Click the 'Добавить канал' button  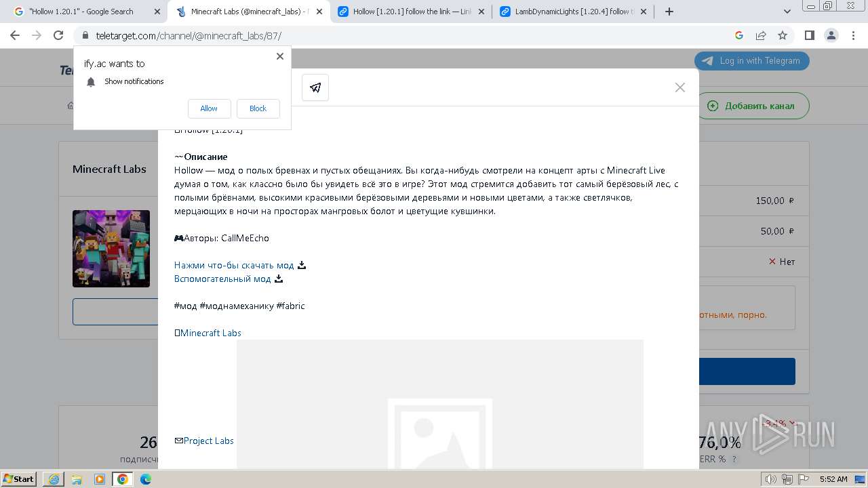(753, 106)
